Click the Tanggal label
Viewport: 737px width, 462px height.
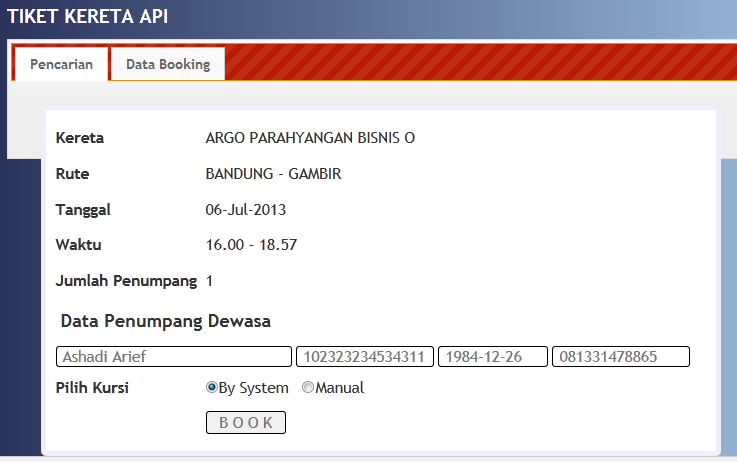(83, 210)
